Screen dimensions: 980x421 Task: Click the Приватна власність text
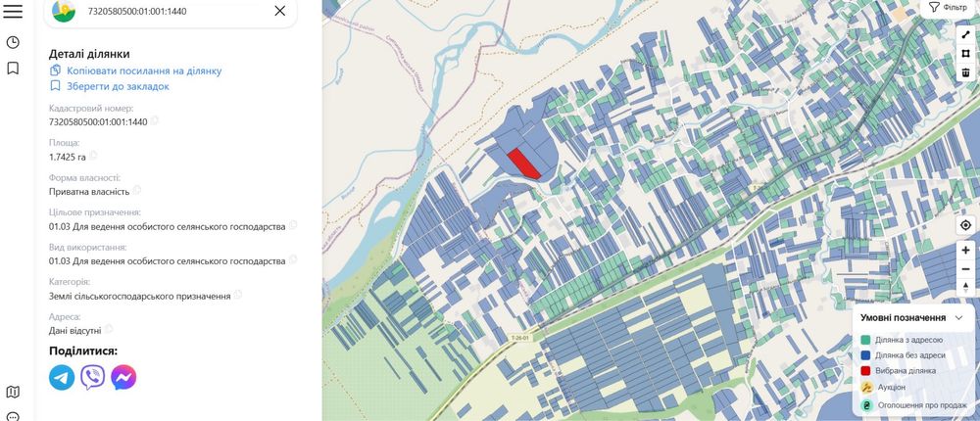click(x=89, y=191)
